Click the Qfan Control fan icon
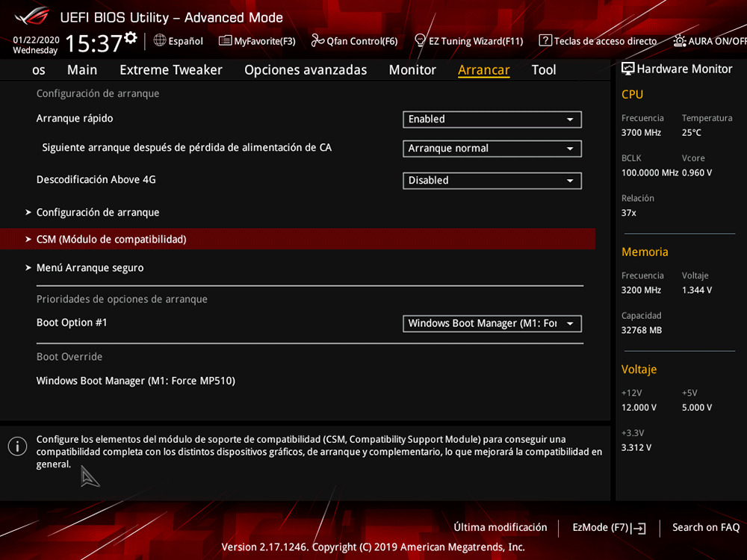 (x=317, y=40)
